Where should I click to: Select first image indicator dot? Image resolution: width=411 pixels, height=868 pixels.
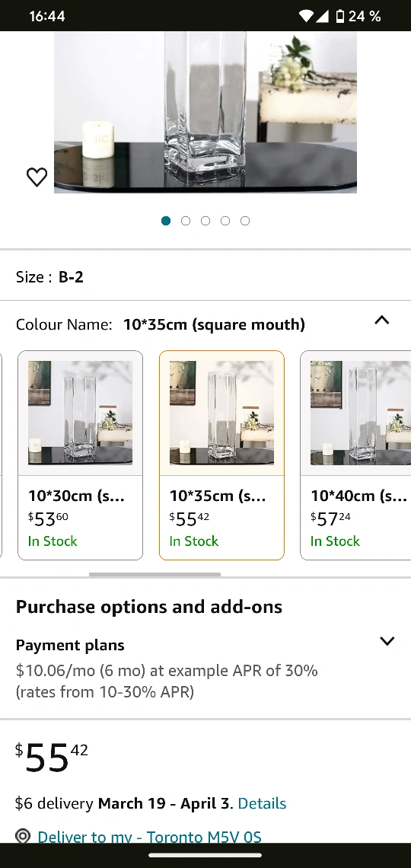(x=166, y=221)
